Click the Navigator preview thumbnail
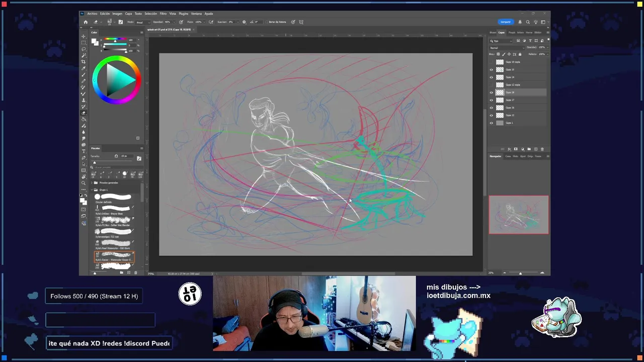644x362 pixels. [519, 215]
